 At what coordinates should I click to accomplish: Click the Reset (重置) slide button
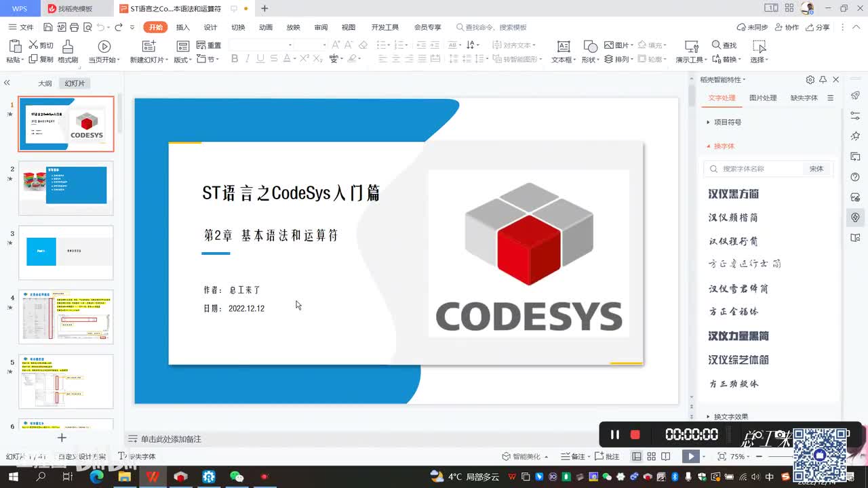[209, 45]
